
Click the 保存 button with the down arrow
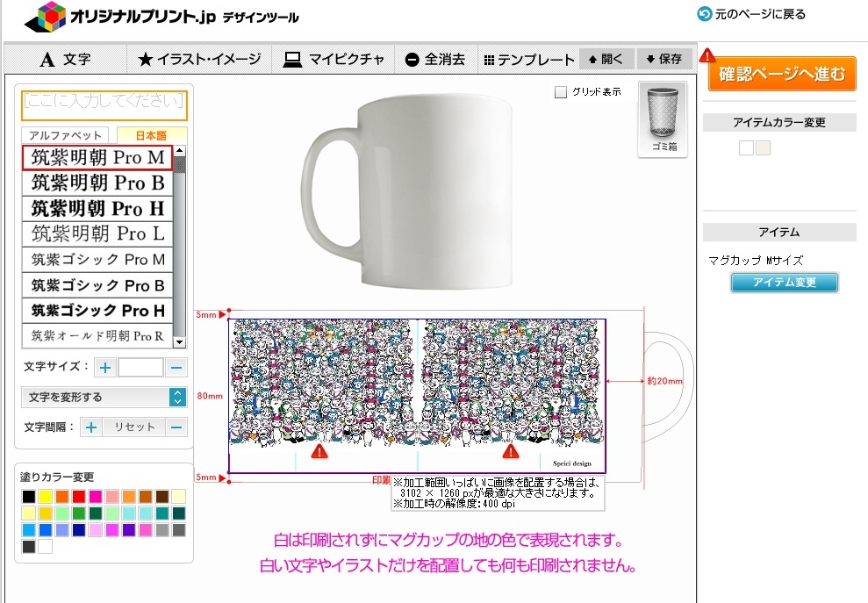pyautogui.click(x=664, y=59)
